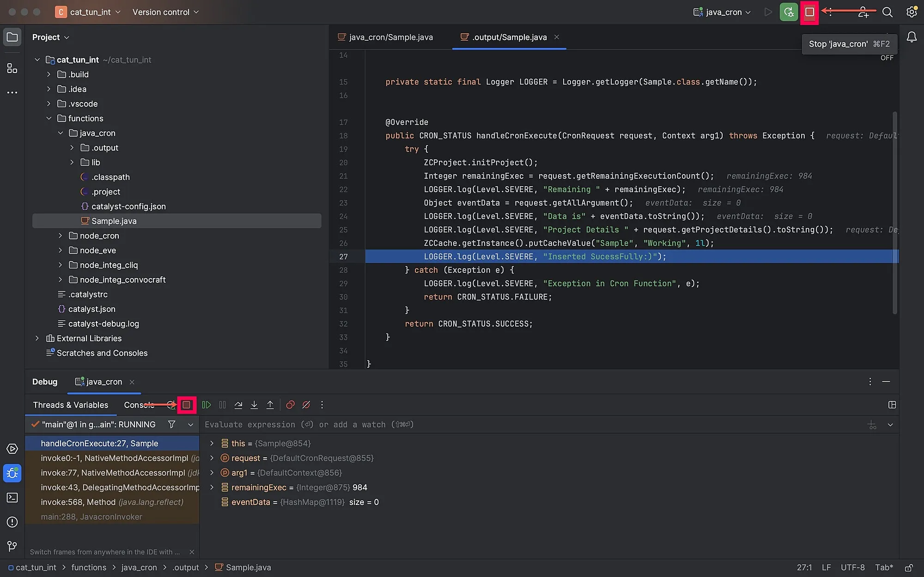Open the Version control menu
924x577 pixels.
click(165, 12)
